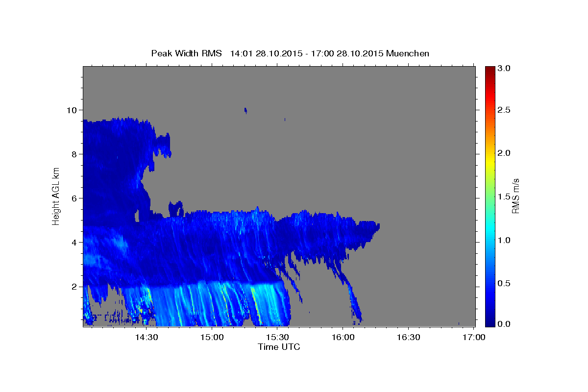Click the colorbar value 1.0
Screen dimensions: 588x392
click(505, 240)
